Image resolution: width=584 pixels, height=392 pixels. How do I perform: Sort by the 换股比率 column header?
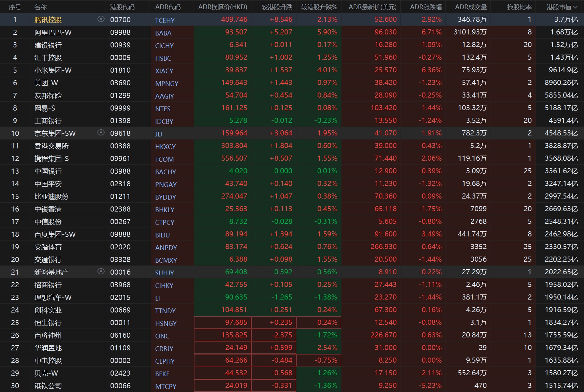(x=520, y=7)
